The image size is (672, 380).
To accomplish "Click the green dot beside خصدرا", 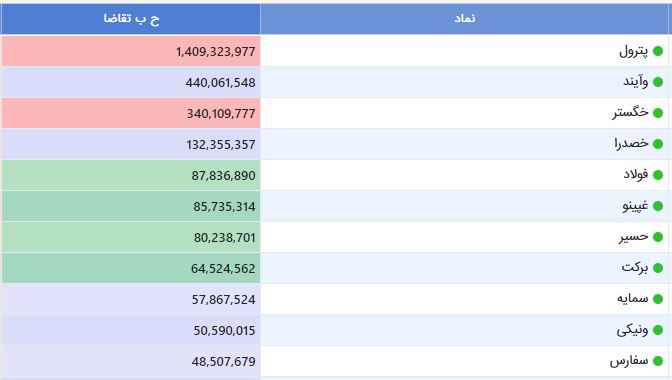I will point(658,144).
